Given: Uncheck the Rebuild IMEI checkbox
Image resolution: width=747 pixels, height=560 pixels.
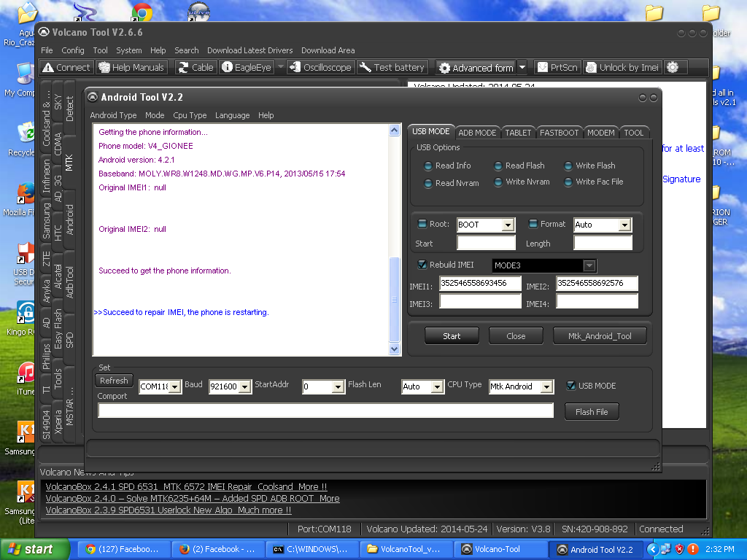Looking at the screenshot, I should pos(422,265).
